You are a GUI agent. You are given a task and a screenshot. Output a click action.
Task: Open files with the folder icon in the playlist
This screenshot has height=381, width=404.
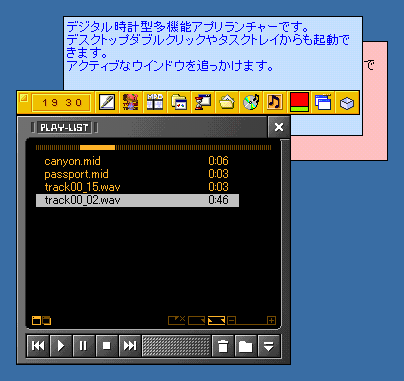coord(246,346)
